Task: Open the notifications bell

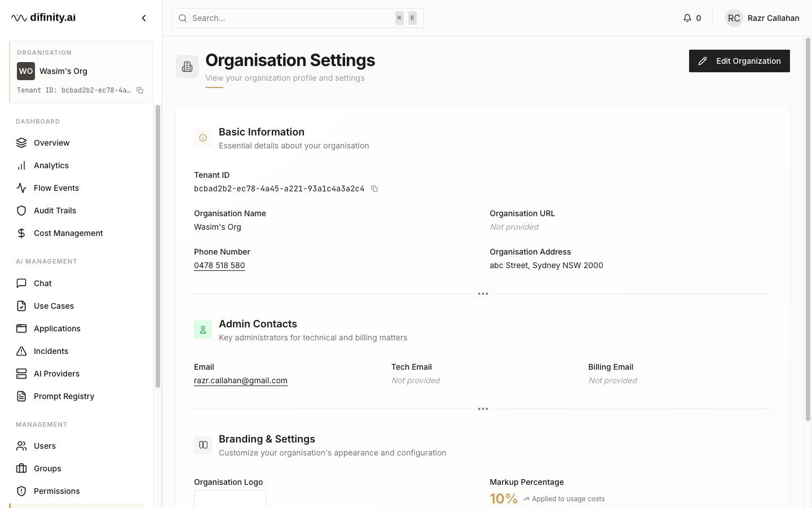Action: pos(687,18)
